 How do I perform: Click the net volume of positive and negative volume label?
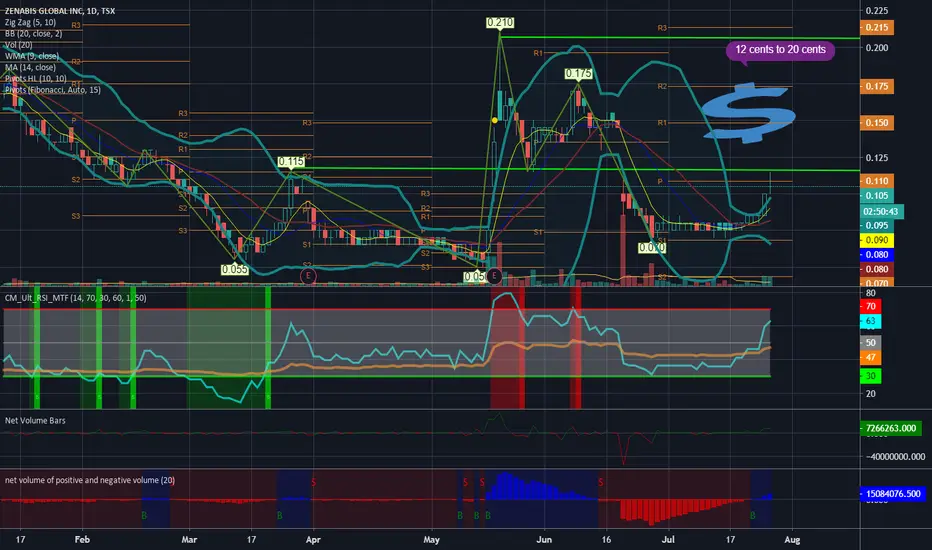coord(90,480)
